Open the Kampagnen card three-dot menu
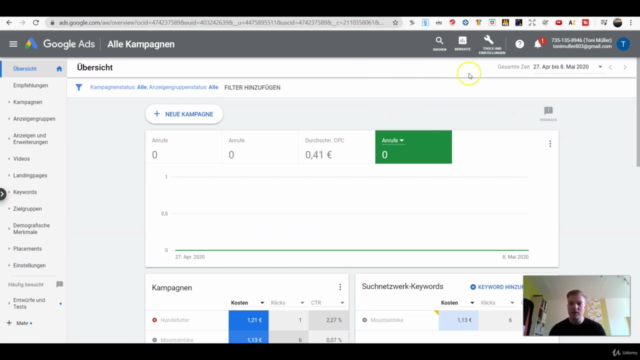640x360 pixels. 340,287
